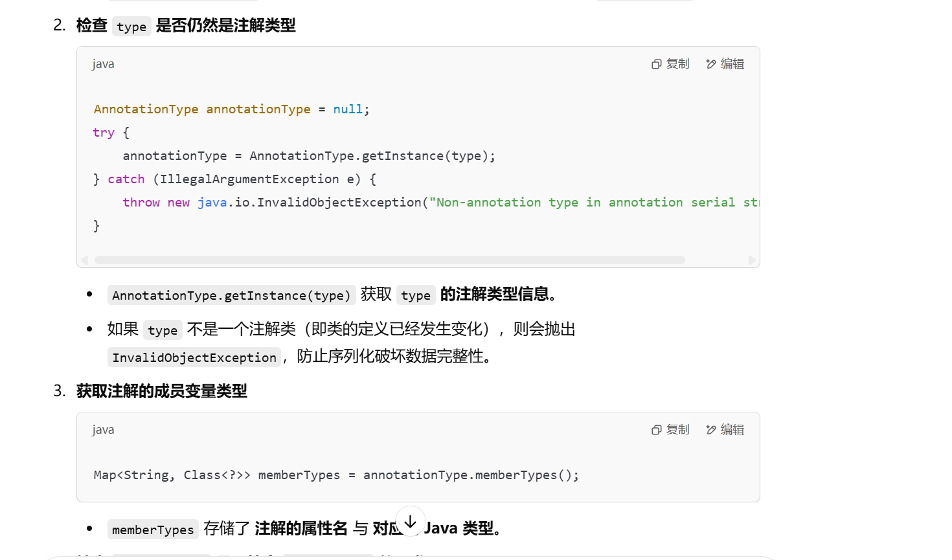The image size is (952, 560).
Task: Click the java label on the first code block
Action: pyautogui.click(x=103, y=63)
